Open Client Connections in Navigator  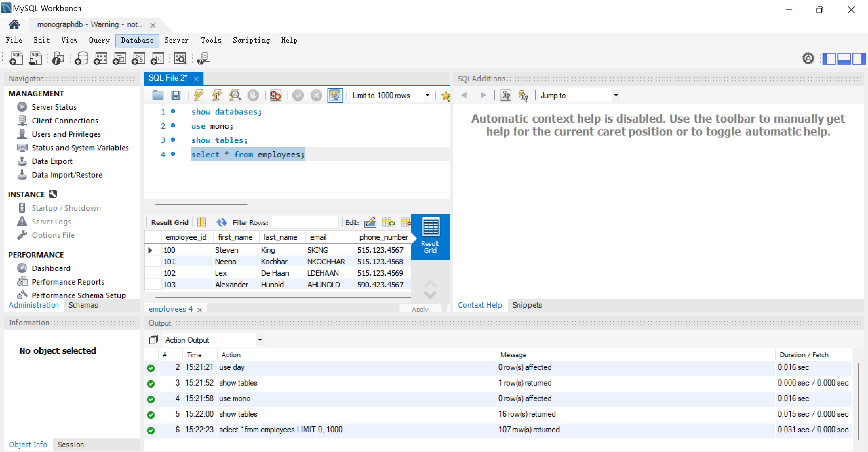point(65,121)
